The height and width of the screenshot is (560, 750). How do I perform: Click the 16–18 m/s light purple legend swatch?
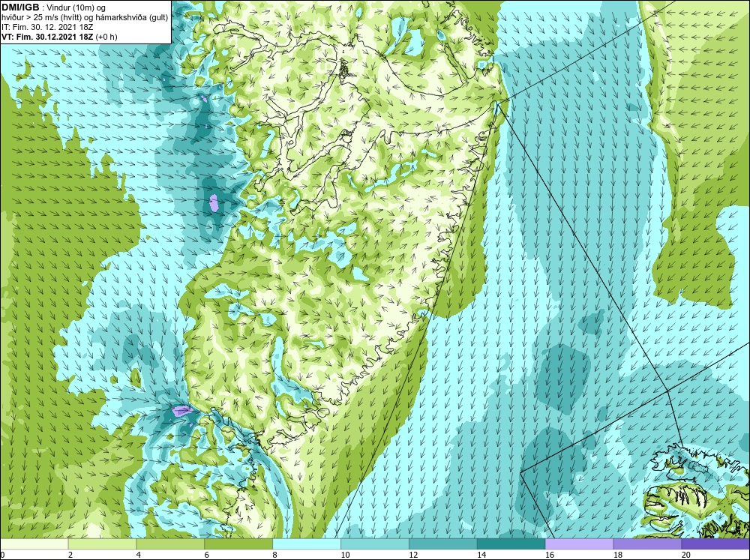click(x=579, y=544)
